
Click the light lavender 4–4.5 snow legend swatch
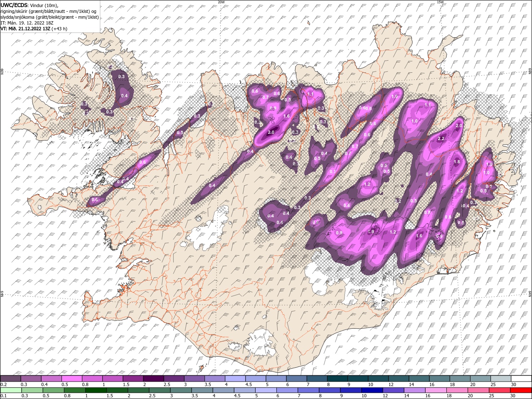click(235, 378)
